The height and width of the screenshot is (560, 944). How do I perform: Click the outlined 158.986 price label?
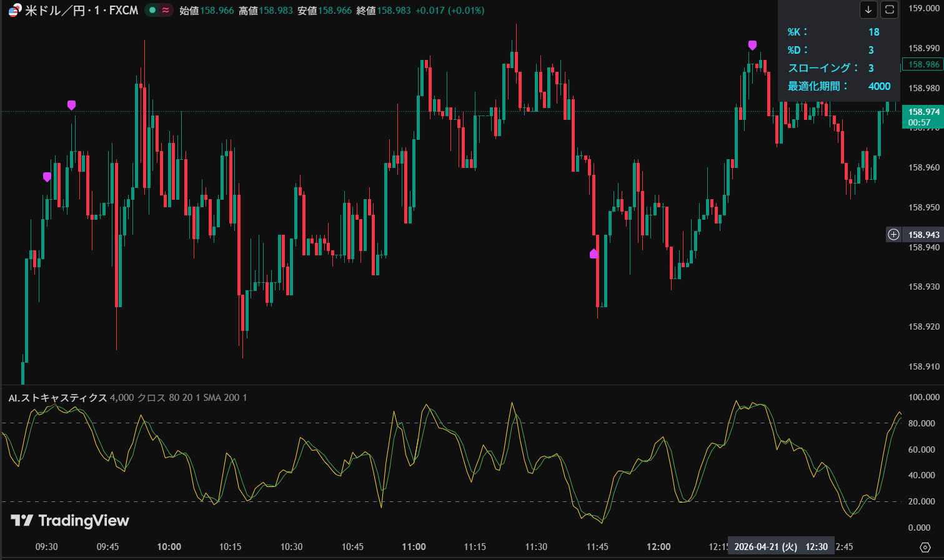[x=923, y=64]
